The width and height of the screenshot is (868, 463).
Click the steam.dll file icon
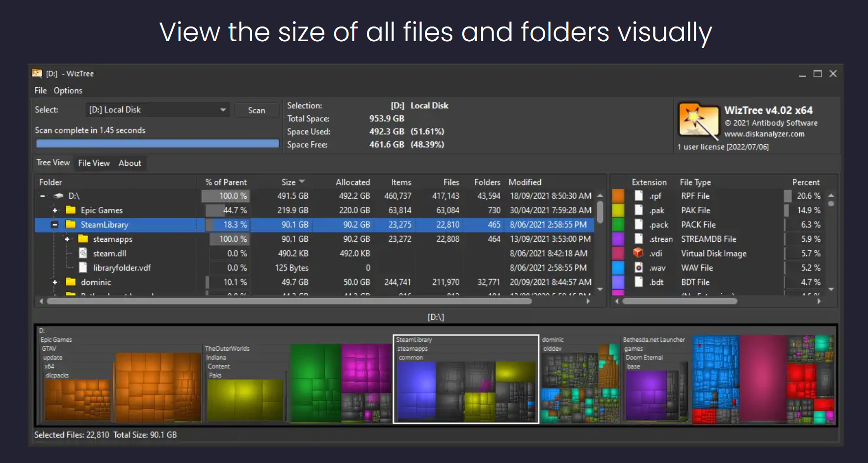(83, 253)
